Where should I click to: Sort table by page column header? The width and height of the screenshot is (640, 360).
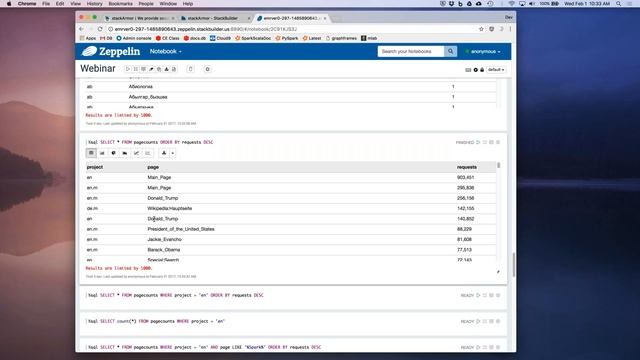point(153,167)
